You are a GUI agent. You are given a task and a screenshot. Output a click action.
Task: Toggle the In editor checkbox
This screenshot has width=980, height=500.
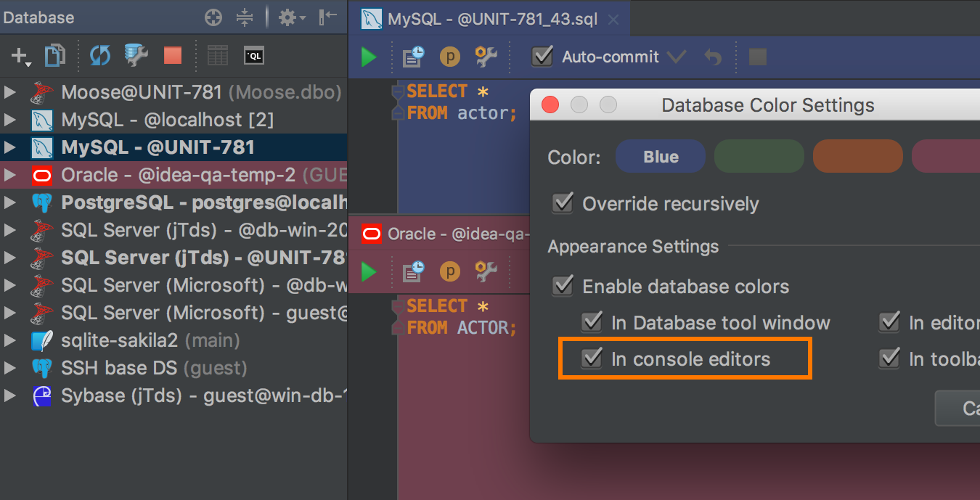889,321
